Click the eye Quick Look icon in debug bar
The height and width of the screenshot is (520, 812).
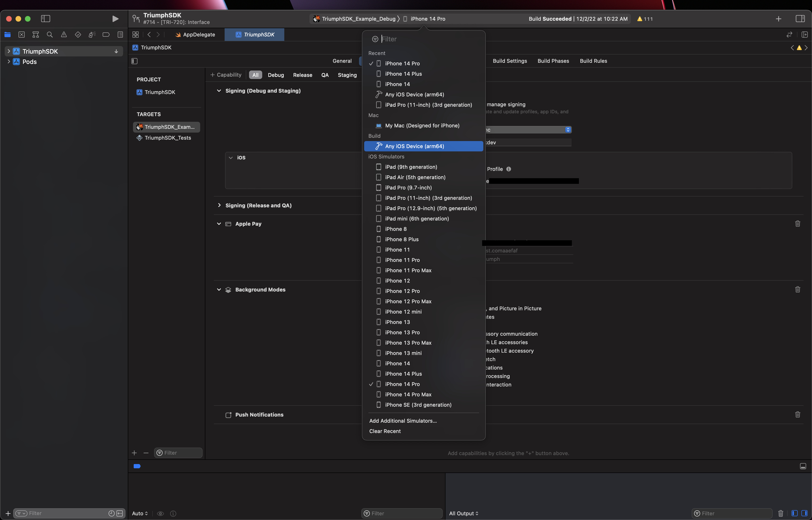(161, 514)
